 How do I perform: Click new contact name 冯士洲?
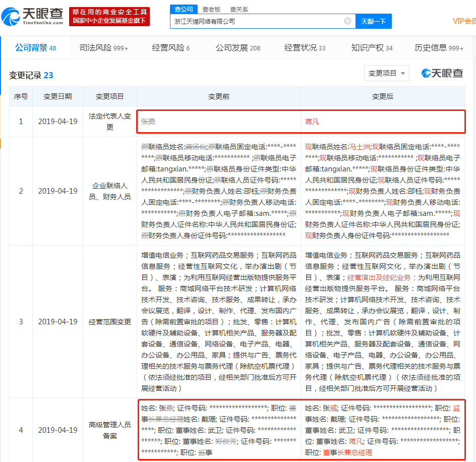359,147
